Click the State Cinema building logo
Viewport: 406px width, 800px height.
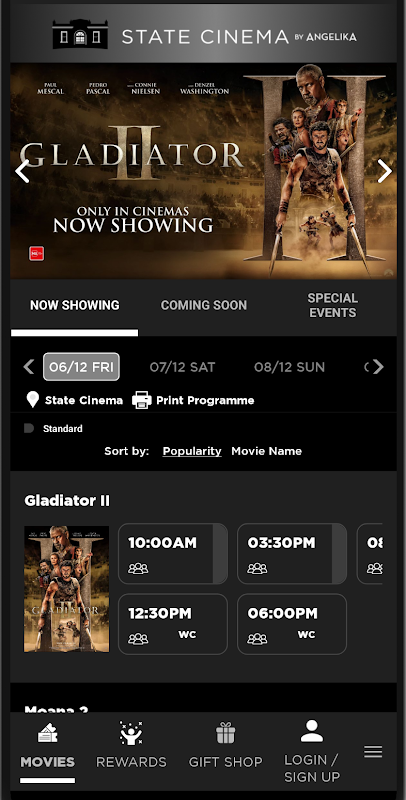point(80,35)
